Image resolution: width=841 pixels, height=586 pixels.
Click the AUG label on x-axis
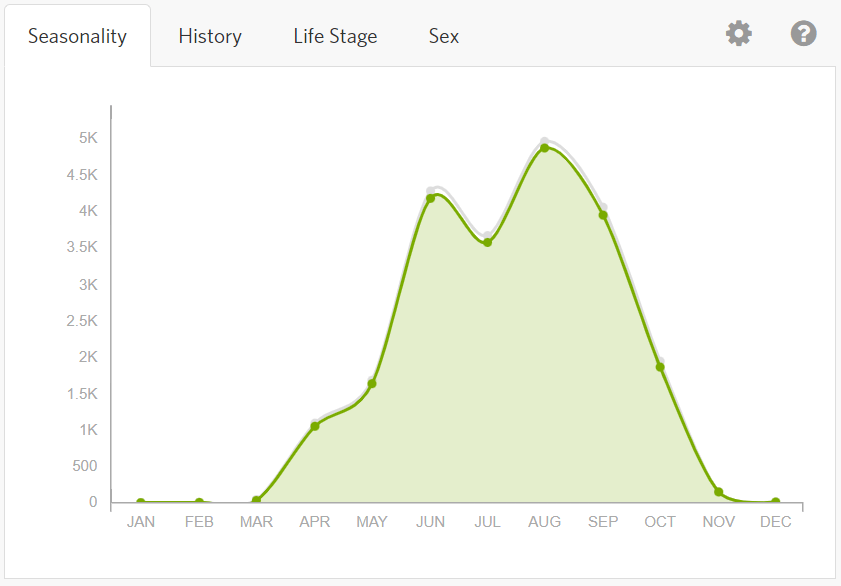pyautogui.click(x=545, y=522)
